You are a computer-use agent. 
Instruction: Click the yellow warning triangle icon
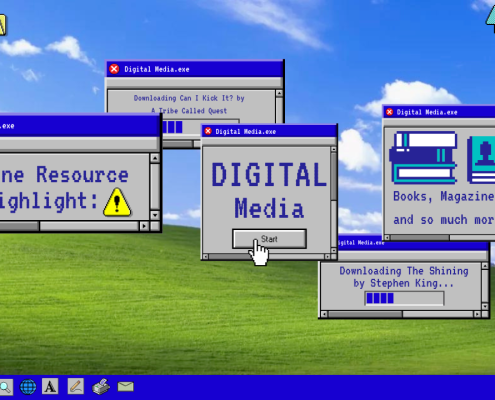(x=117, y=202)
